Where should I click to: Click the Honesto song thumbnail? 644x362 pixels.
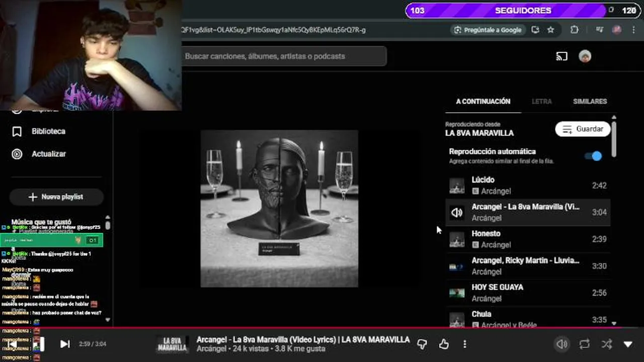point(457,239)
